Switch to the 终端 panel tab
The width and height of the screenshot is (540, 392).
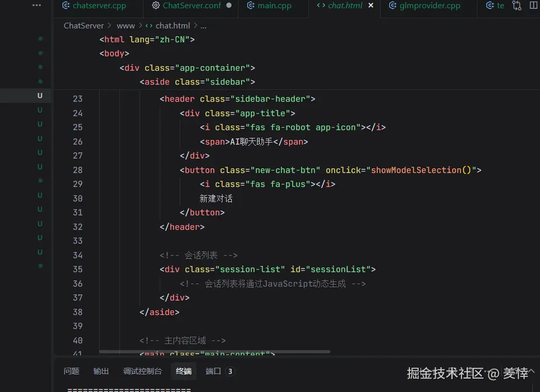184,371
